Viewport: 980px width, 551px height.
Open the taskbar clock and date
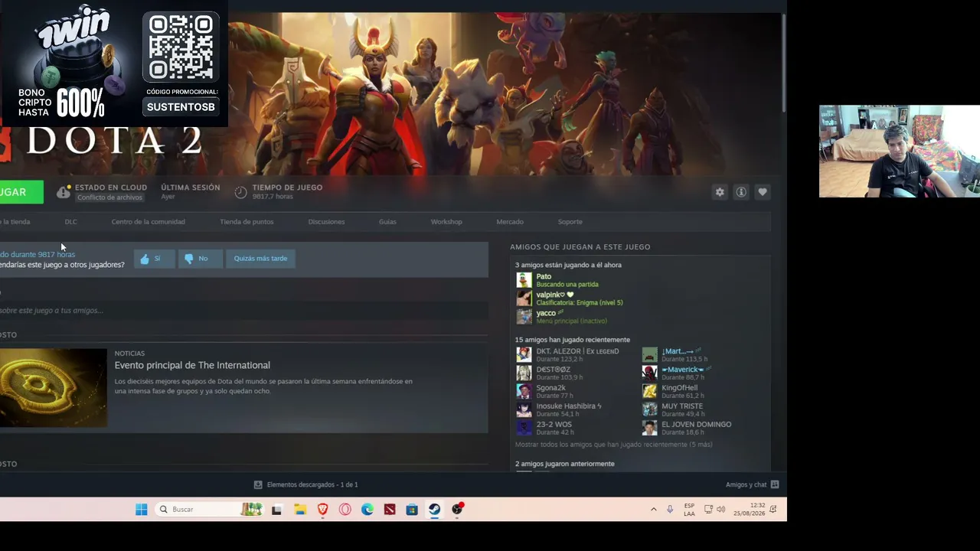[x=750, y=510]
